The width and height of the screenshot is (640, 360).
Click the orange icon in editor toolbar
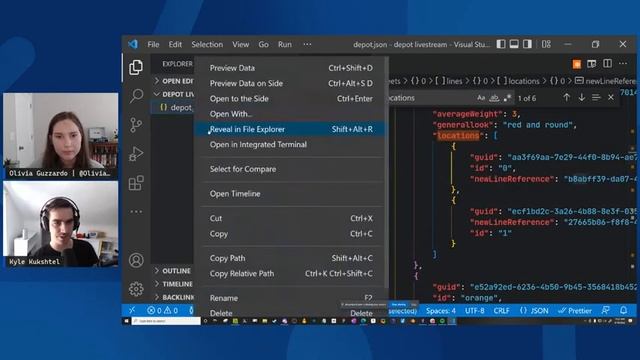[576, 64]
